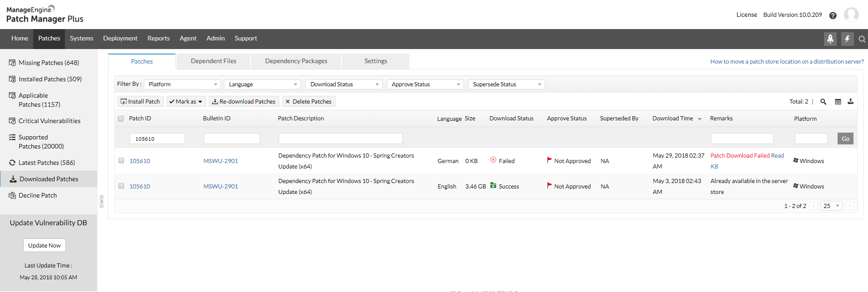Click the Delete Patches button

point(309,101)
